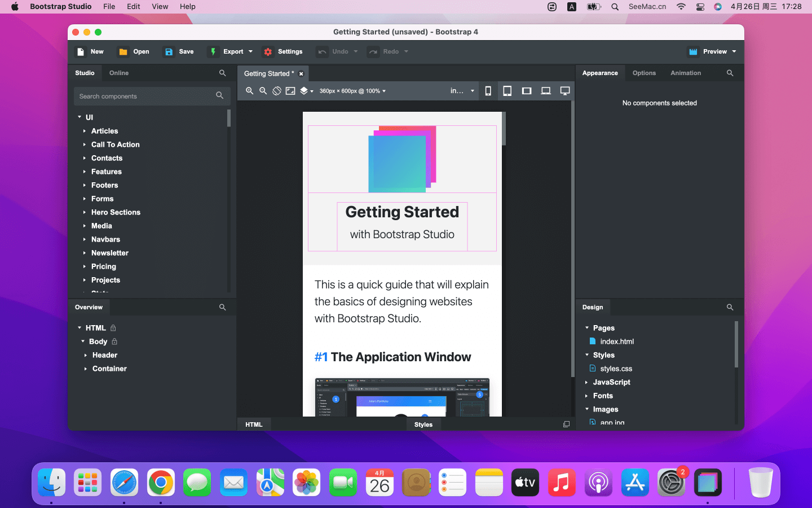Expand the Fonts folder in Design
Image resolution: width=812 pixels, height=508 pixels.
coord(586,396)
